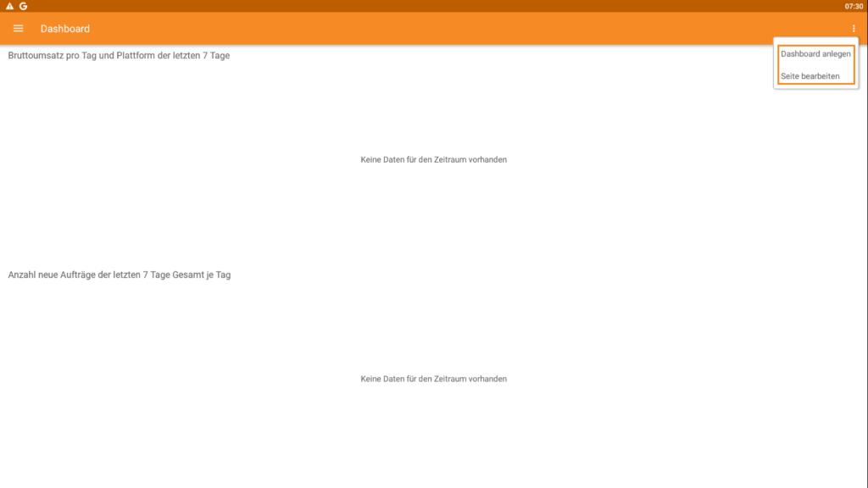
Task: Select the hamburger menu next to Dashboard title
Action: click(x=18, y=28)
